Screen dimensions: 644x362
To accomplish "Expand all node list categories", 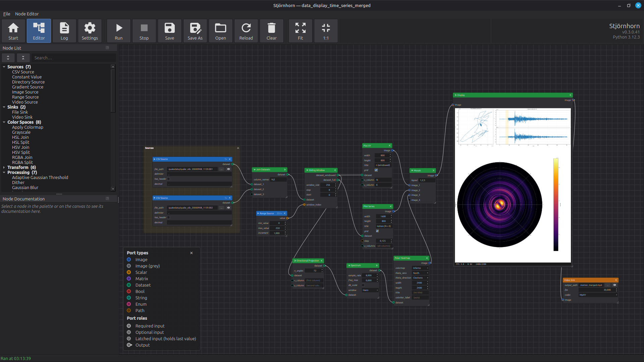I will pyautogui.click(x=8, y=58).
